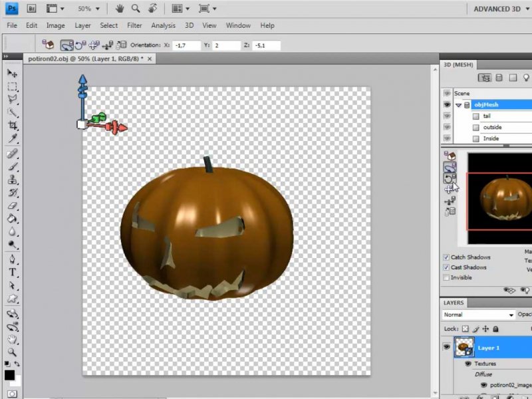Image resolution: width=532 pixels, height=399 pixels.
Task: Click the foreground color swatch
Action: click(9, 375)
